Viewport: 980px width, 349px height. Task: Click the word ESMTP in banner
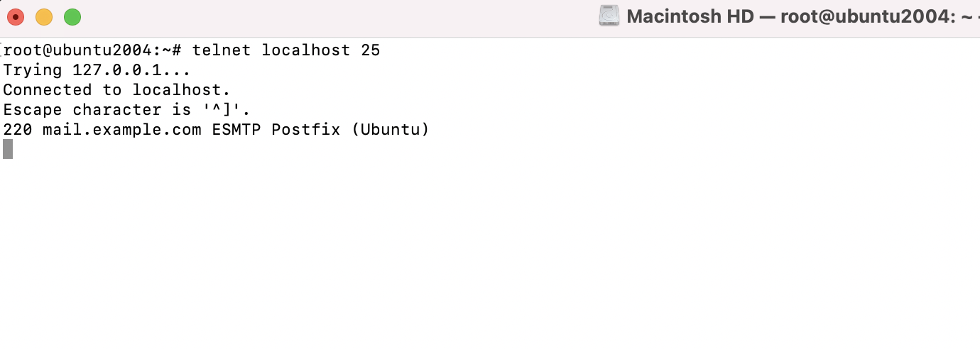pos(236,130)
